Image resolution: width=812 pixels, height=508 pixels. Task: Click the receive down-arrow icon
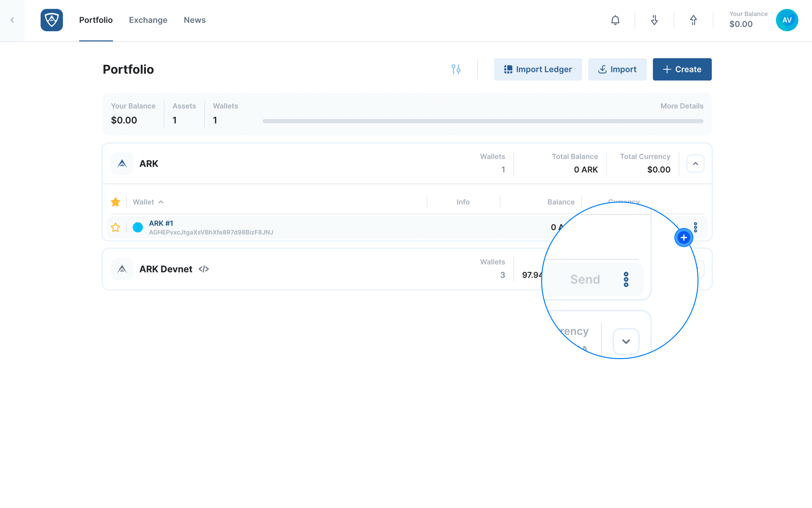(654, 20)
